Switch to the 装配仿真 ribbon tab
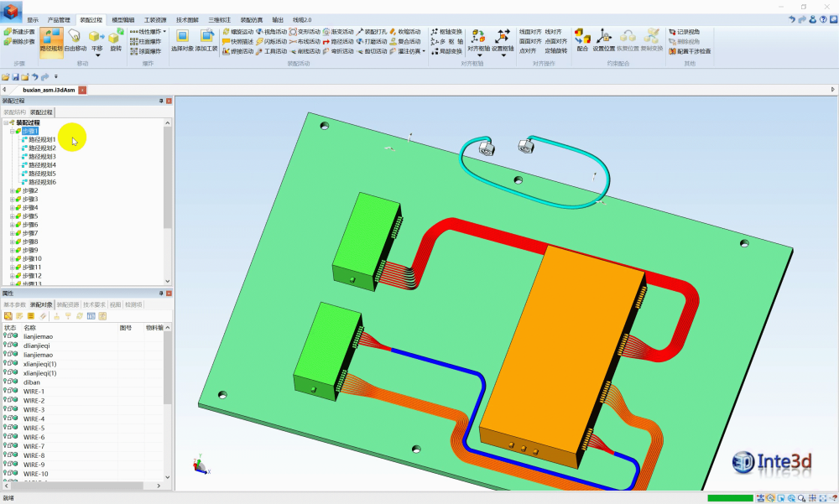This screenshot has height=504, width=839. [x=252, y=20]
